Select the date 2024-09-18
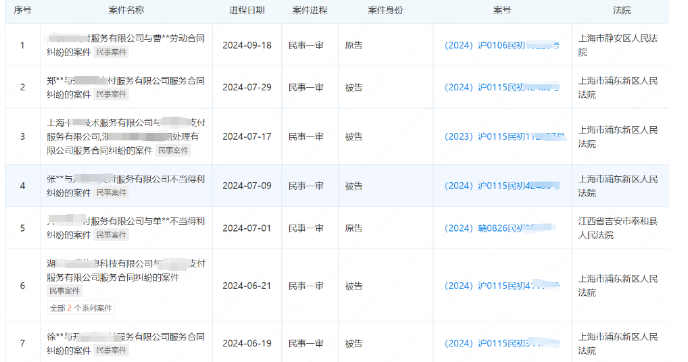Viewport: 688px width, 362px height. point(247,45)
